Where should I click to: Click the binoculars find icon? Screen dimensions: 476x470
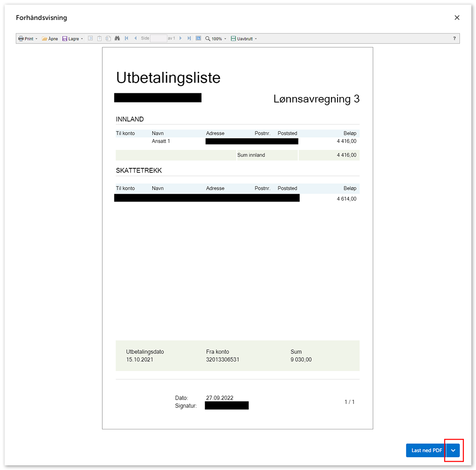coord(118,39)
